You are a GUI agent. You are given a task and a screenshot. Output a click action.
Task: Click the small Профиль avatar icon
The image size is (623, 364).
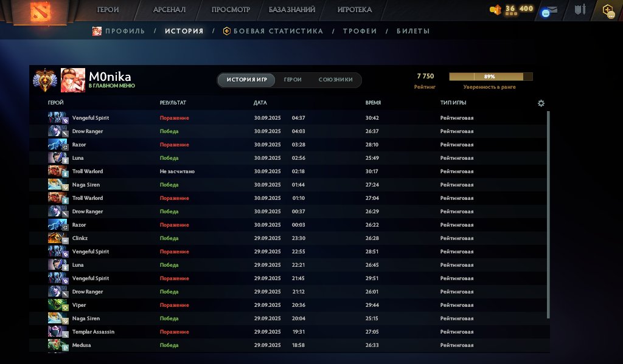click(97, 31)
